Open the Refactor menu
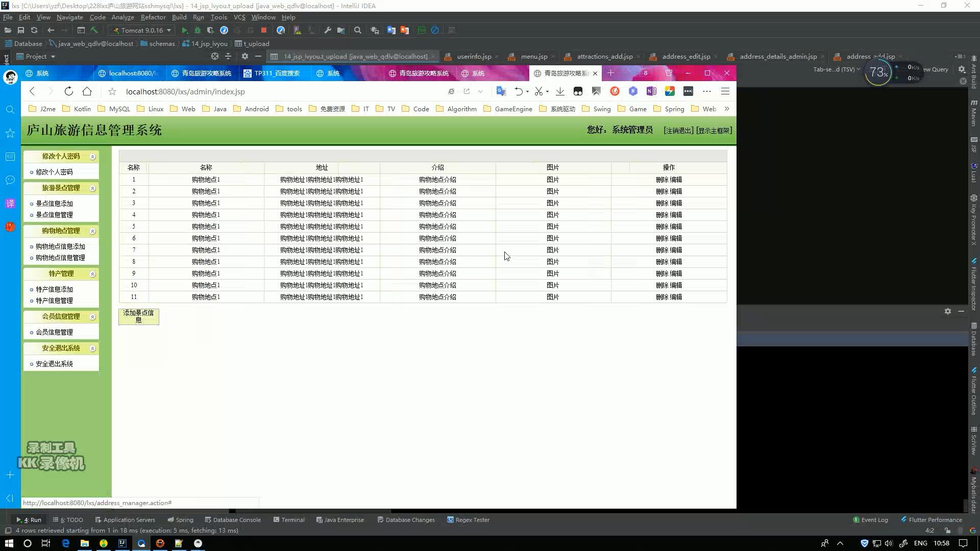The width and height of the screenshot is (980, 551). 153,17
